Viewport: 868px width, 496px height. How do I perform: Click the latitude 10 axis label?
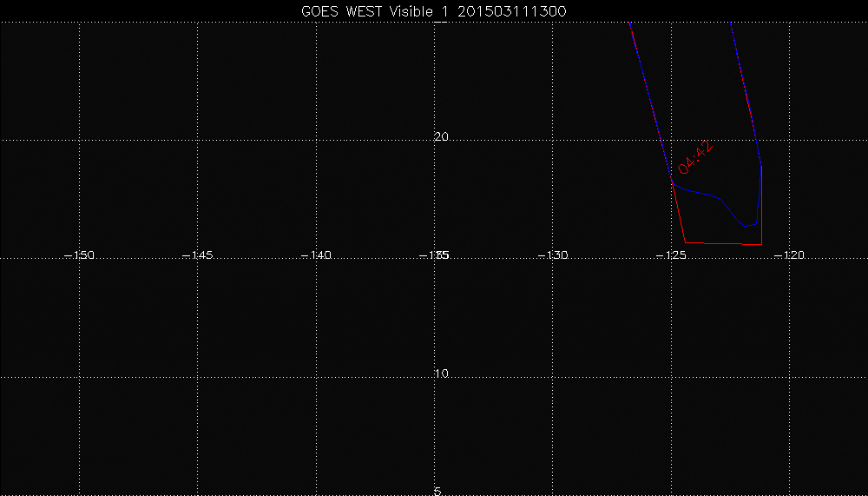441,374
